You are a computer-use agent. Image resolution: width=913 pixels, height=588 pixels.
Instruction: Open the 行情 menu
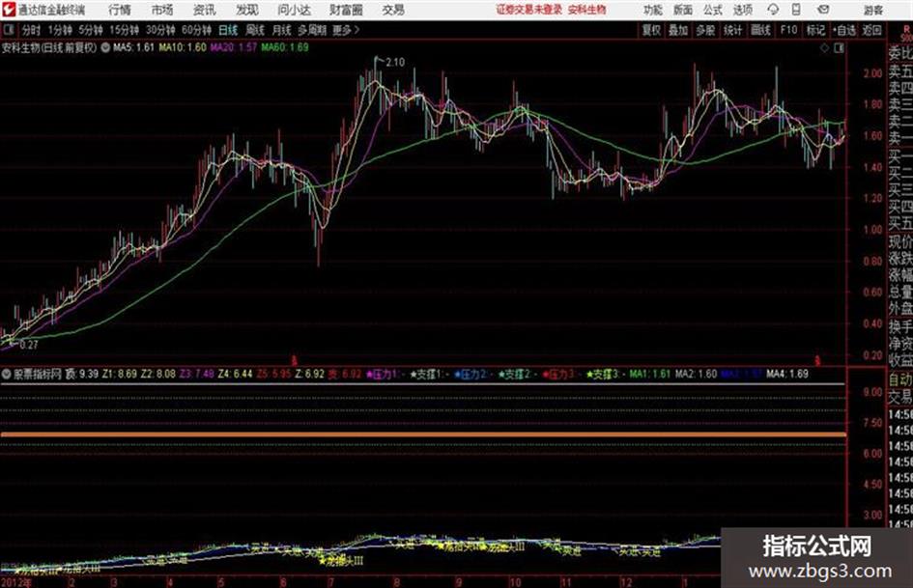pos(120,10)
